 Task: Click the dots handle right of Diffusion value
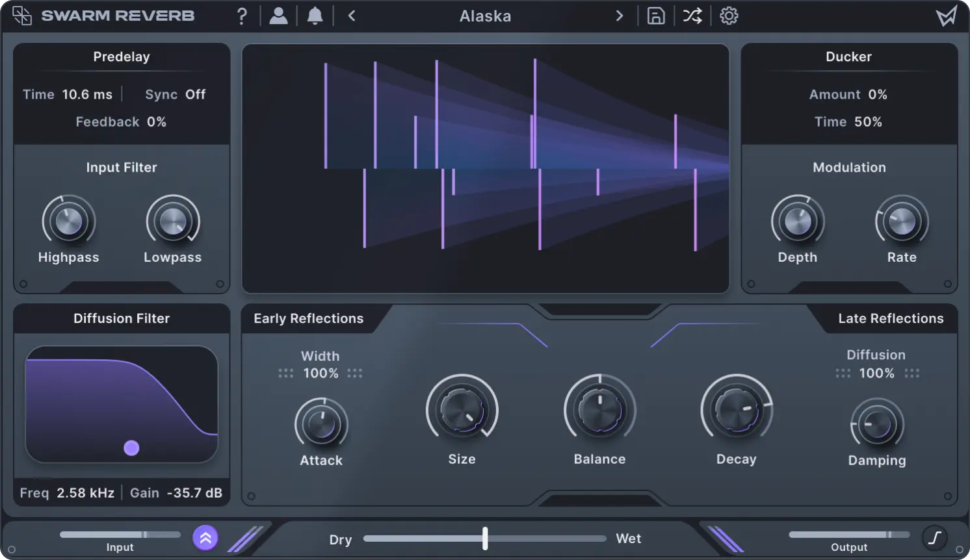click(912, 373)
